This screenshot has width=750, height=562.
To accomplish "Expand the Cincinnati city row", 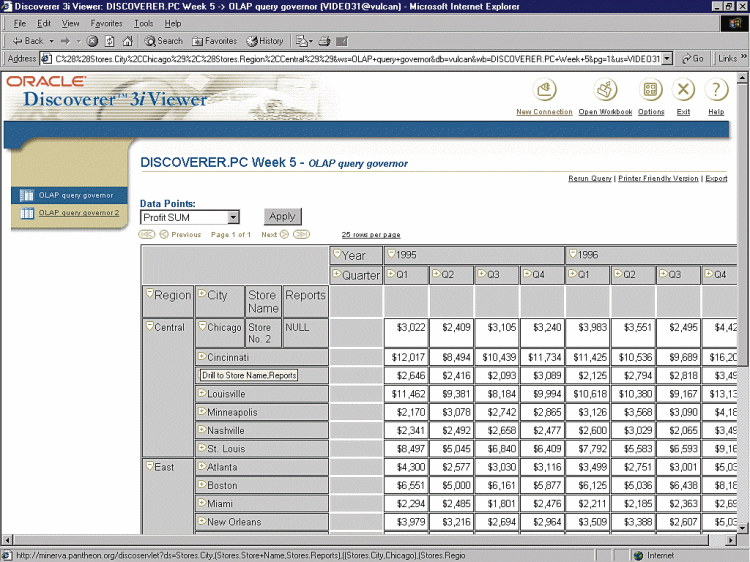I will coord(202,356).
